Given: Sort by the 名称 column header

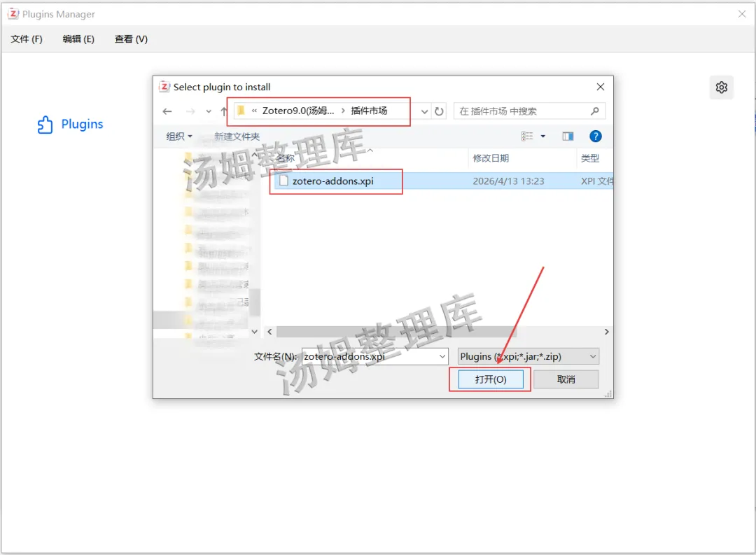Looking at the screenshot, I should pyautogui.click(x=285, y=158).
